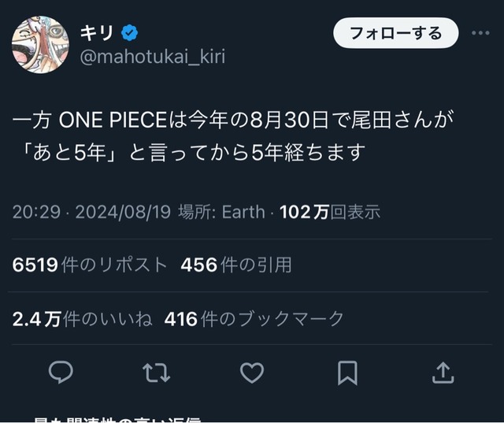Click the 416件のブックマーク bookmark count
The height and width of the screenshot is (423, 504).
pos(254,318)
